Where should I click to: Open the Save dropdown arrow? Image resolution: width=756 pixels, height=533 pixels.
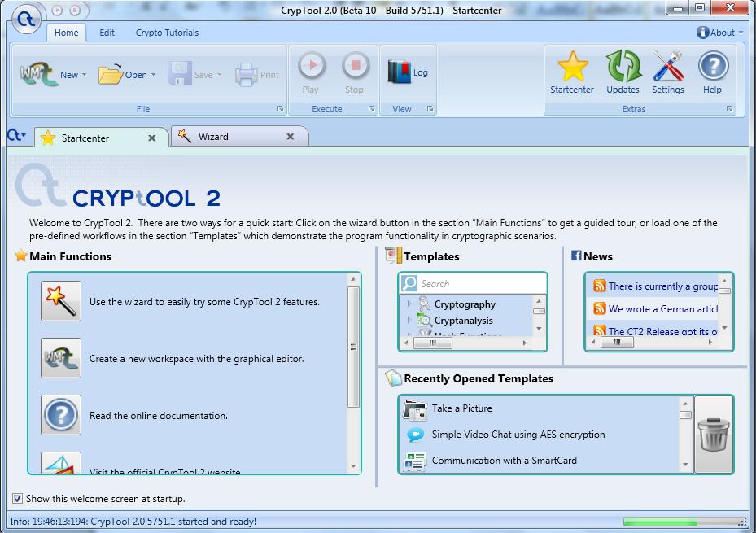[219, 75]
